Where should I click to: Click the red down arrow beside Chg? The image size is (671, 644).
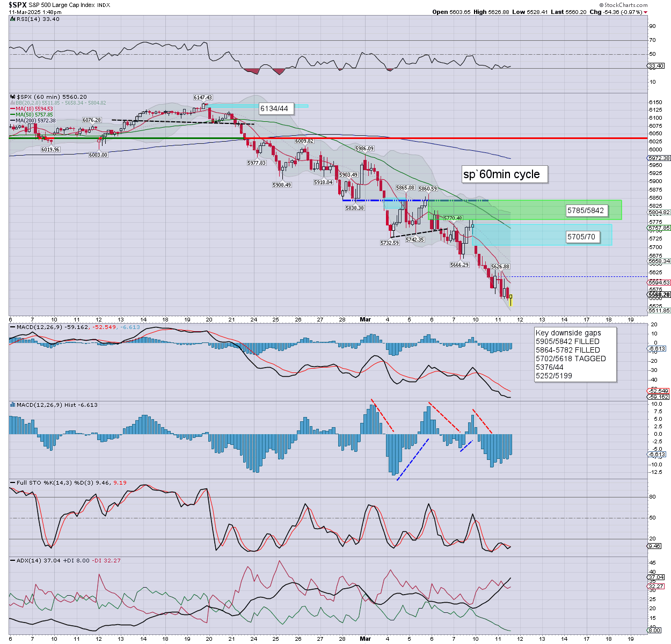646,12
